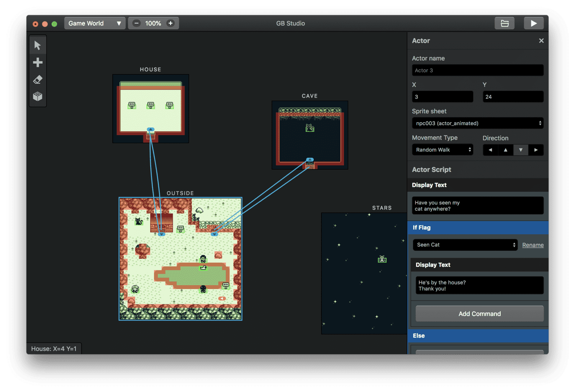
Task: Select the black cat actor in Outside
Action: pos(139,221)
